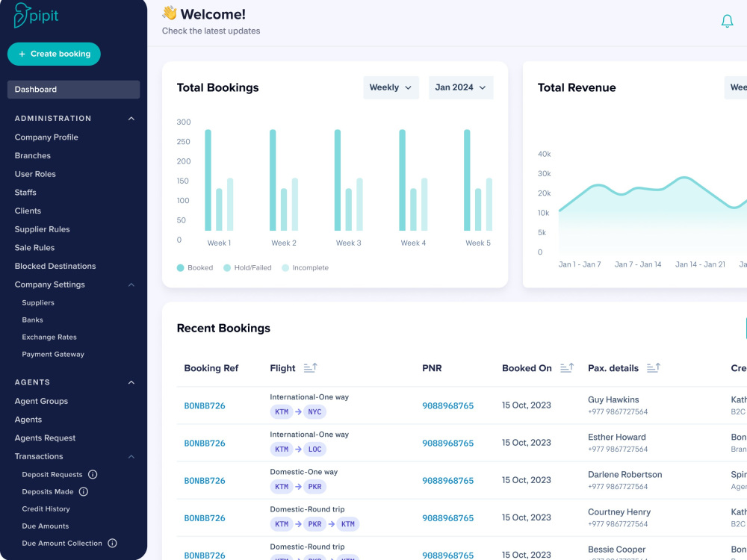Sort table by Booked On column icon
This screenshot has width=747, height=560.
click(x=567, y=367)
